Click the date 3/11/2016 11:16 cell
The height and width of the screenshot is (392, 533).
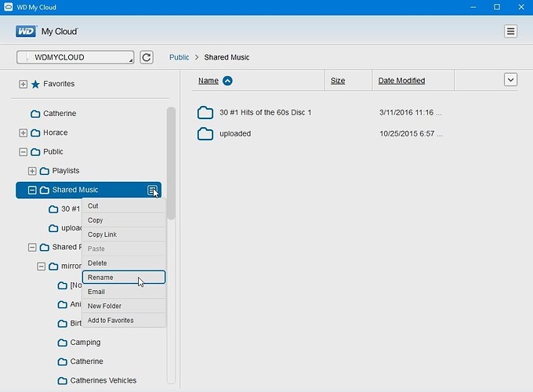click(x=410, y=113)
